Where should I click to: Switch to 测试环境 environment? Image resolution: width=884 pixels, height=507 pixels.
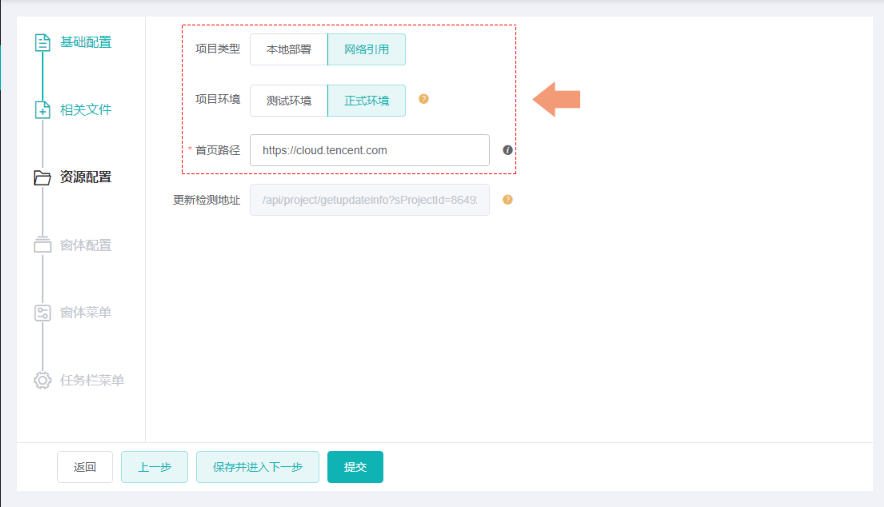289,100
